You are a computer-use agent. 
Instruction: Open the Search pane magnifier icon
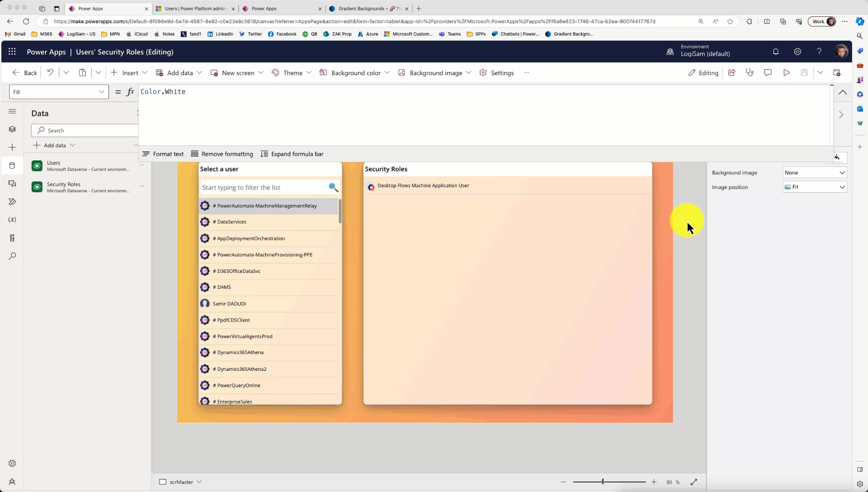click(x=12, y=256)
